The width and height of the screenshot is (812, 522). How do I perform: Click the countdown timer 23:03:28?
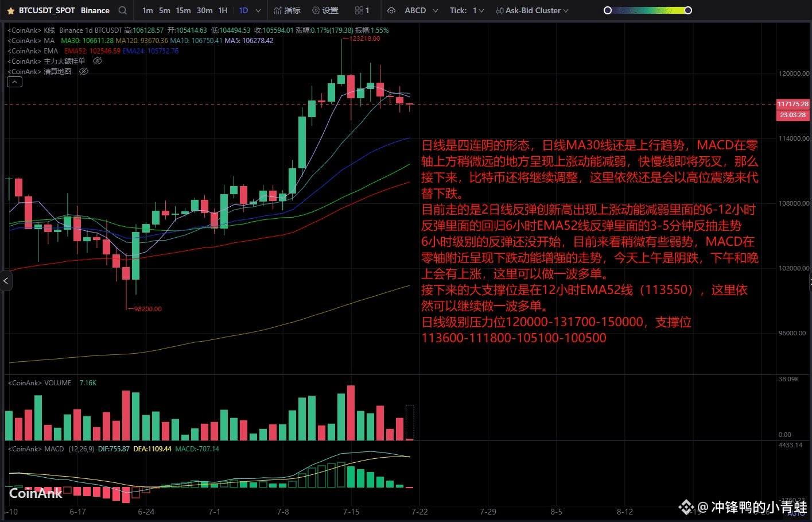tap(792, 115)
